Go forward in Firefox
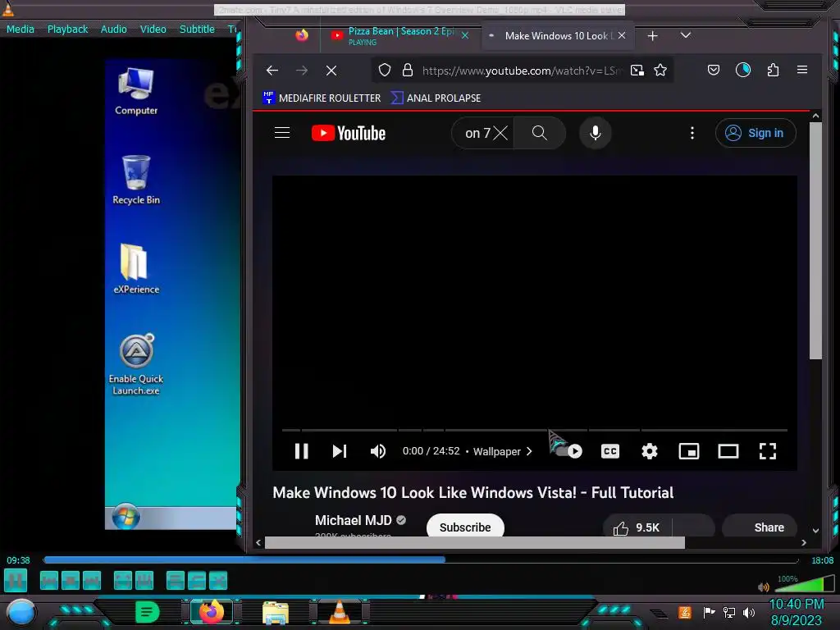This screenshot has width=840, height=630. pos(302,71)
